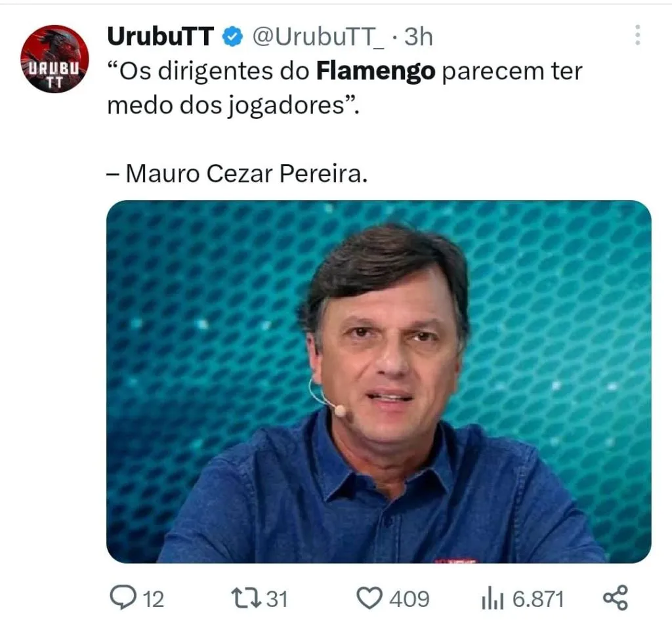The width and height of the screenshot is (672, 630).
Task: Click the reply speech bubble icon
Action: pos(123,597)
